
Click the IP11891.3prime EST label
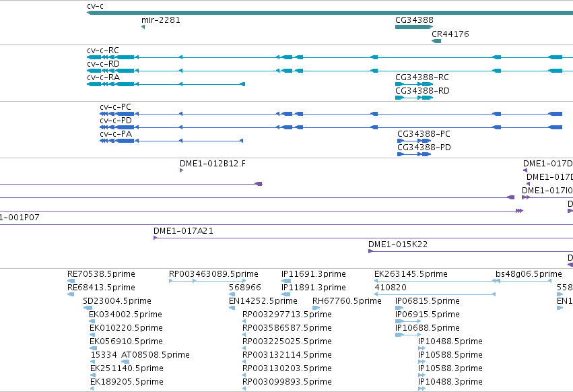[x=314, y=288]
